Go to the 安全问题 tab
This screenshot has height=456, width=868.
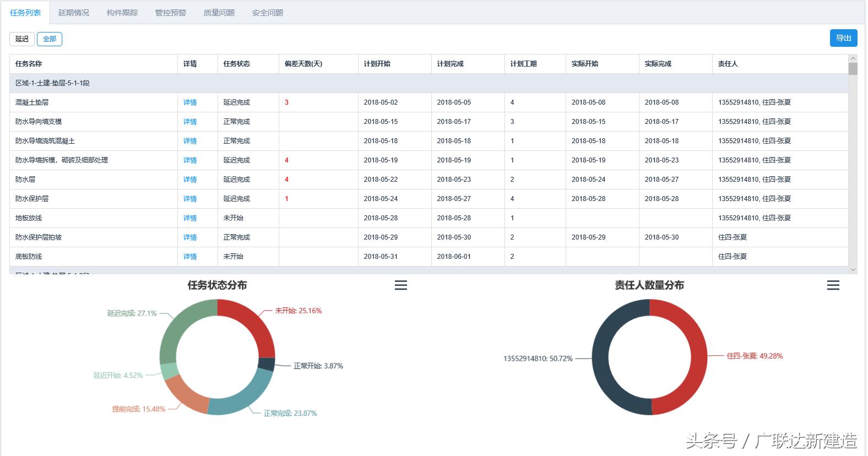click(x=268, y=13)
